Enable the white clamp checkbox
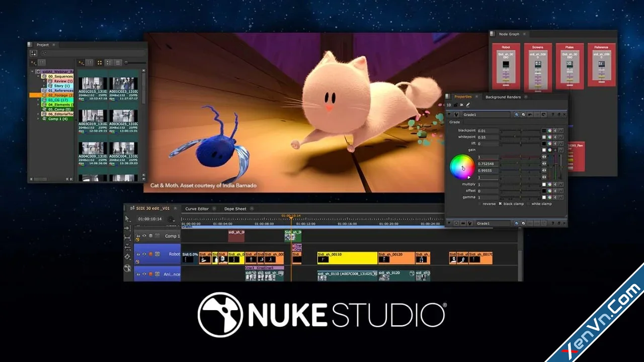Image resolution: width=644 pixels, height=362 pixels. coord(528,204)
